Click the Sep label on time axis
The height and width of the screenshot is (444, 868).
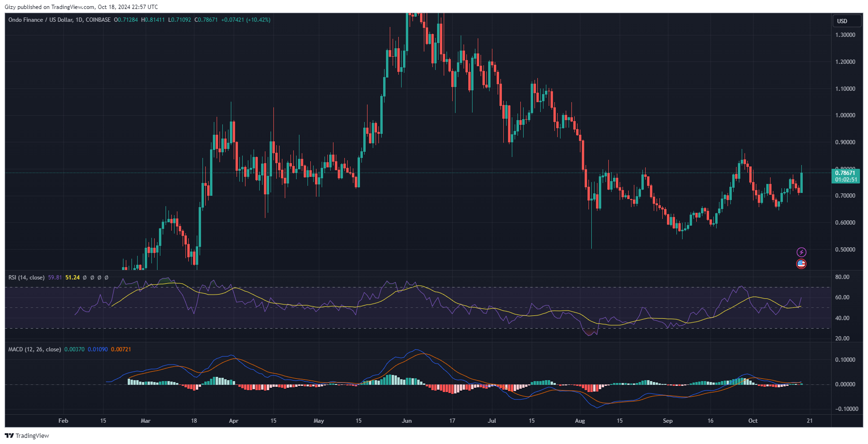pyautogui.click(x=668, y=421)
